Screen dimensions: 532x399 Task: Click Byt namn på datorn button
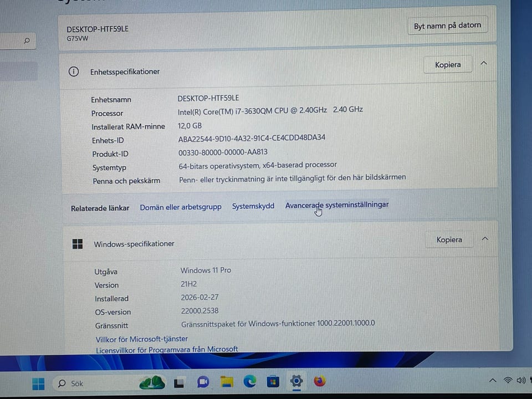(x=447, y=25)
